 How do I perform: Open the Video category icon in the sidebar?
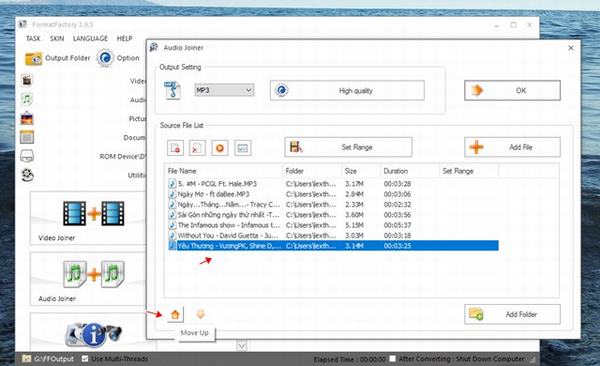coord(27,80)
